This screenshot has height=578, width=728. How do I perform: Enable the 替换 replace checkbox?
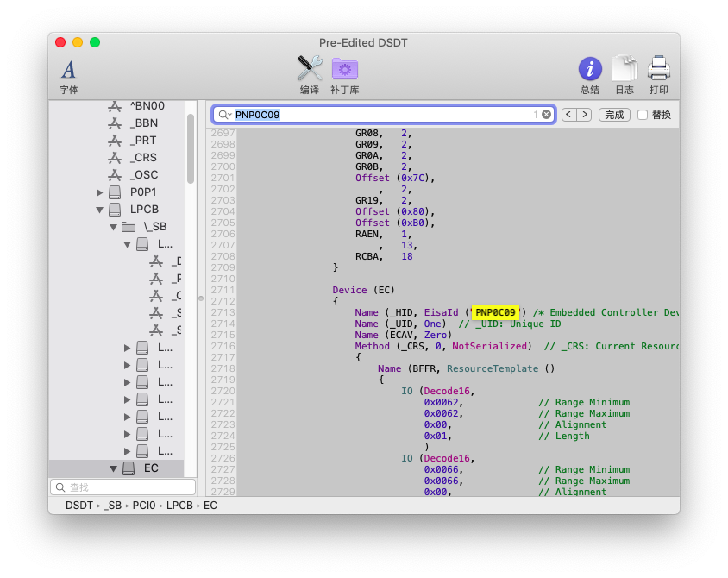pyautogui.click(x=643, y=115)
